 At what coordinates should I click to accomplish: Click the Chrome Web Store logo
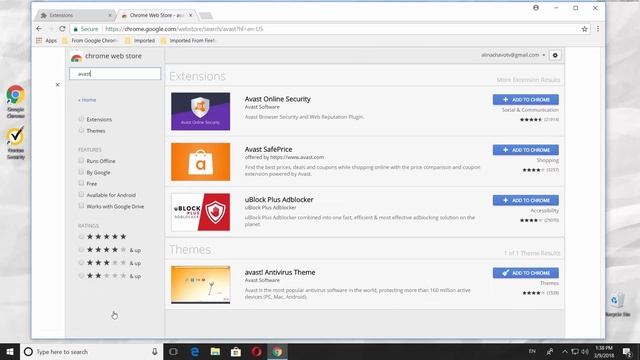(x=76, y=58)
